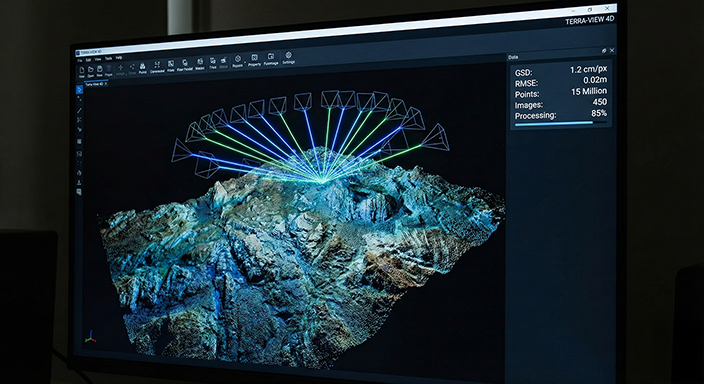Click the XYZ axis gizmo in viewport

(x=91, y=337)
